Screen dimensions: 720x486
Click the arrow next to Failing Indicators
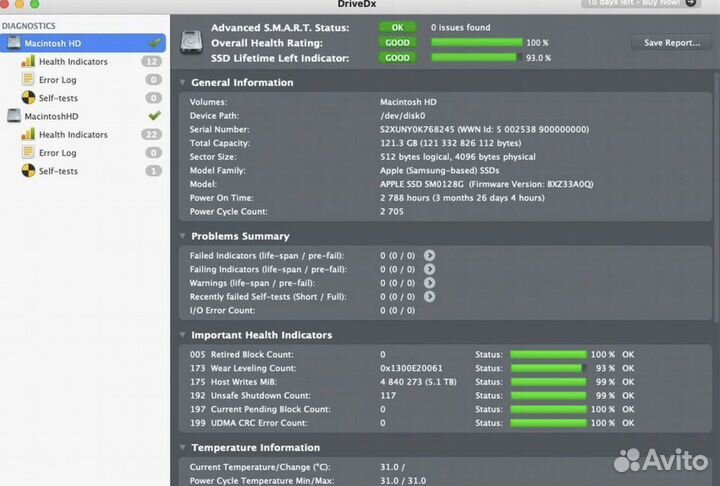click(x=429, y=269)
